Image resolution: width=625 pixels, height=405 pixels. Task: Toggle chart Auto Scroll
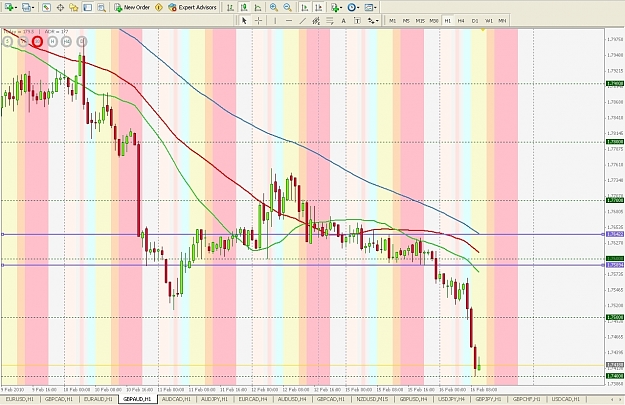point(305,7)
